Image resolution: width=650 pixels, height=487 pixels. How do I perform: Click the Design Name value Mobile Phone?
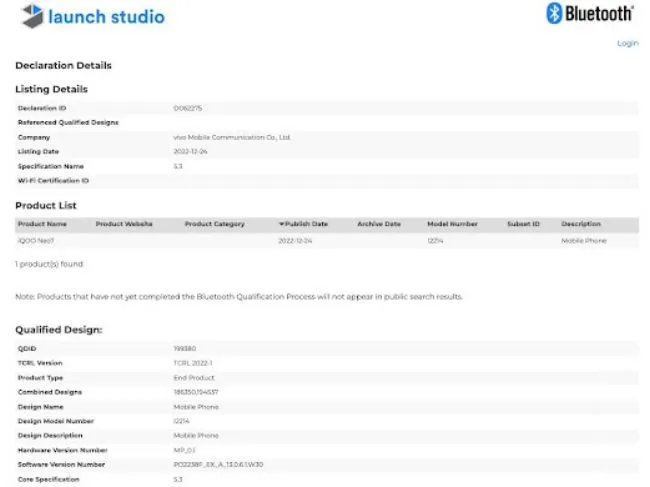196,407
